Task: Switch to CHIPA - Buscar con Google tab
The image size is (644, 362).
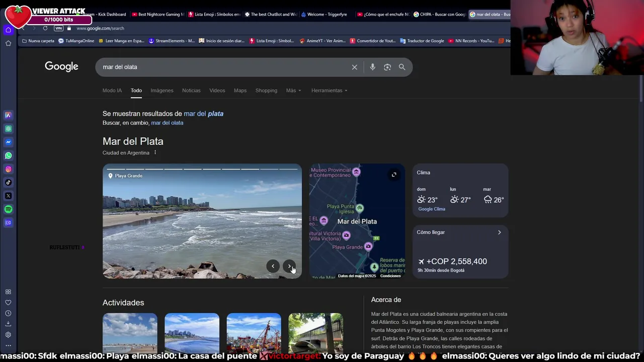Action: tap(440, 15)
